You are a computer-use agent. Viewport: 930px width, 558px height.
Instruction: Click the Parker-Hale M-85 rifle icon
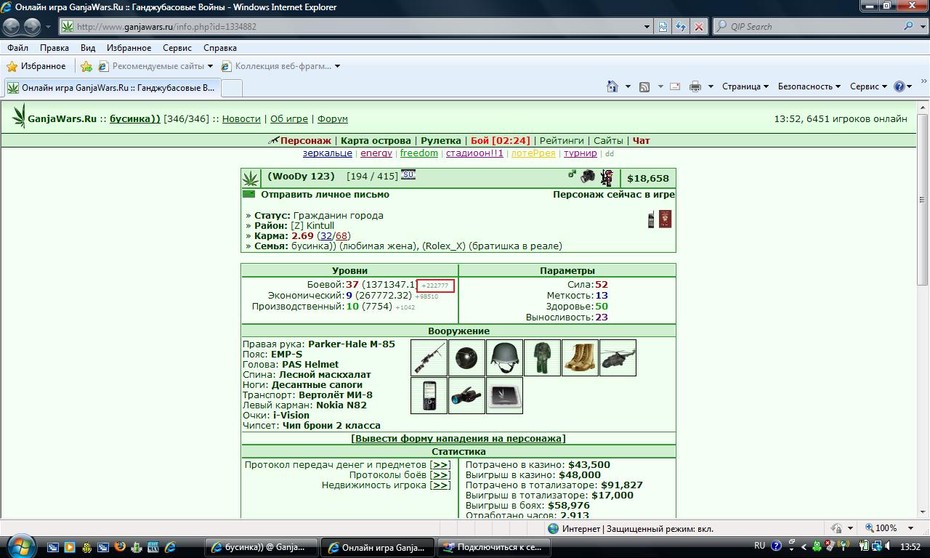(429, 358)
